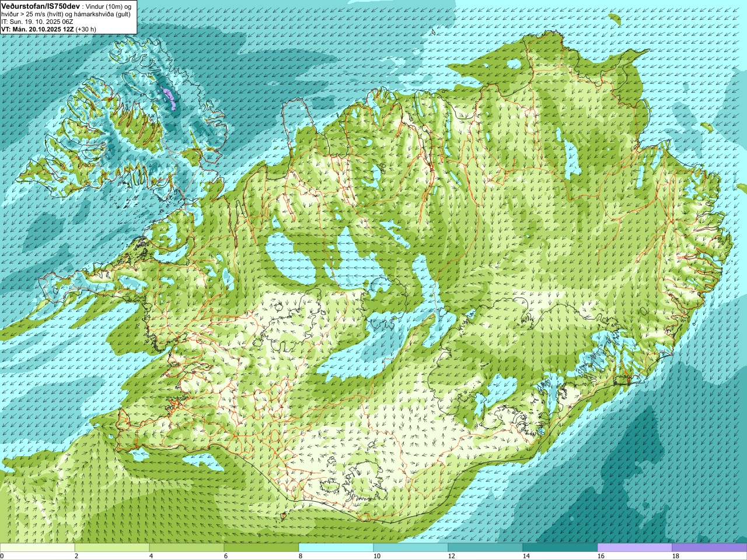
Task: Click the light yellow-green 2–4 m/s legend swatch
Action: 112,548
